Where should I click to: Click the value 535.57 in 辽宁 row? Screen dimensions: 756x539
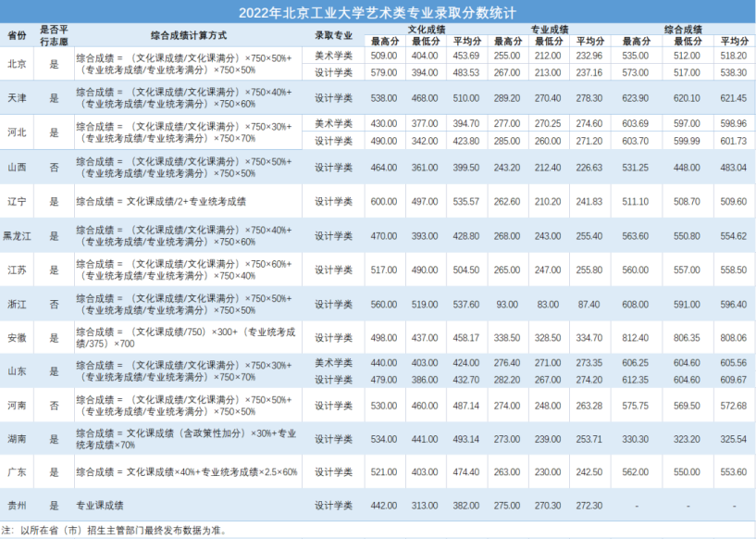466,201
